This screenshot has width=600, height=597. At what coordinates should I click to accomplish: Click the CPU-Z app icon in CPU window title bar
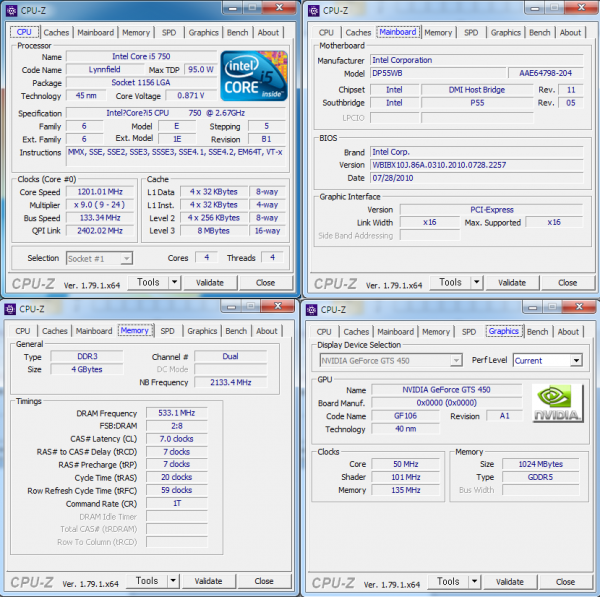coord(11,11)
